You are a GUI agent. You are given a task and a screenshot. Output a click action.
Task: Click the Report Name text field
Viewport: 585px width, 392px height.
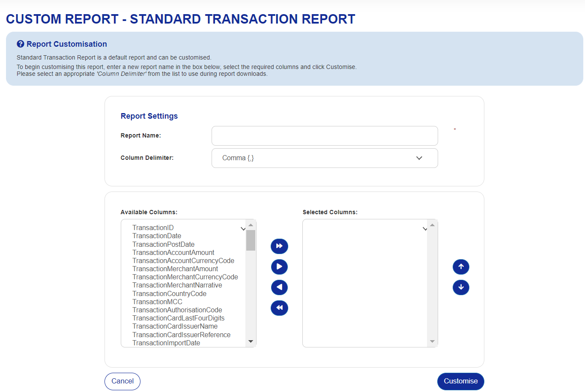click(325, 136)
